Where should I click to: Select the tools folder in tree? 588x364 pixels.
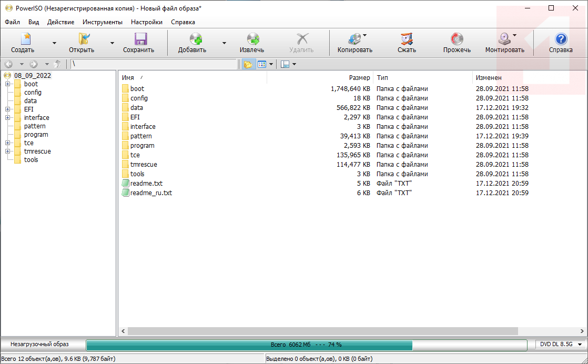(x=31, y=160)
